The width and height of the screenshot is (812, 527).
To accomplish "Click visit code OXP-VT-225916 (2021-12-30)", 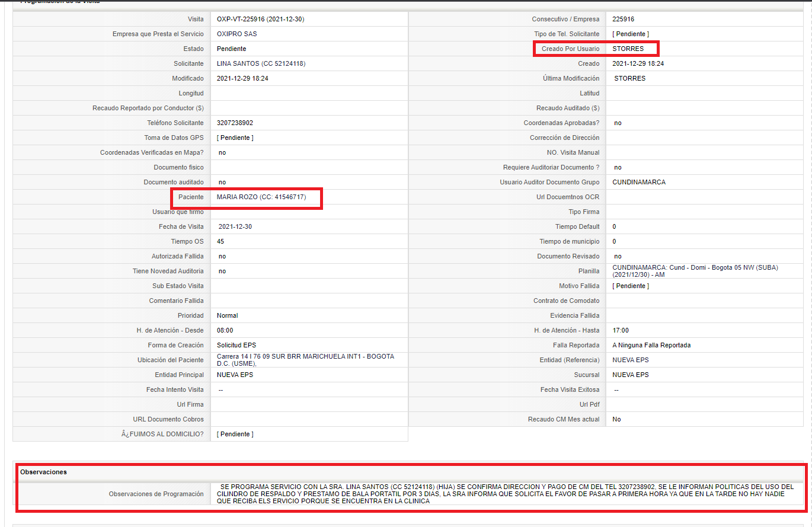I will point(260,19).
